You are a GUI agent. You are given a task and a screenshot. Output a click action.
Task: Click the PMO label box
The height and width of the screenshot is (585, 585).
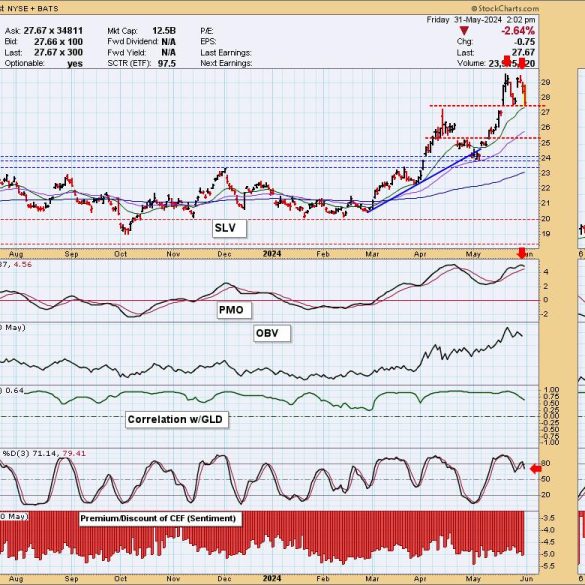point(234,310)
